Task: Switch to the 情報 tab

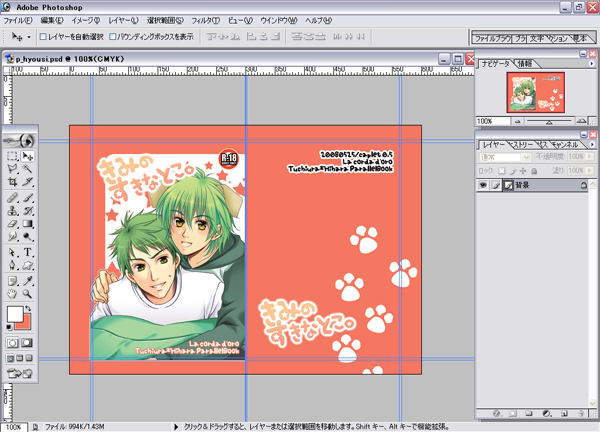Action: tap(525, 64)
